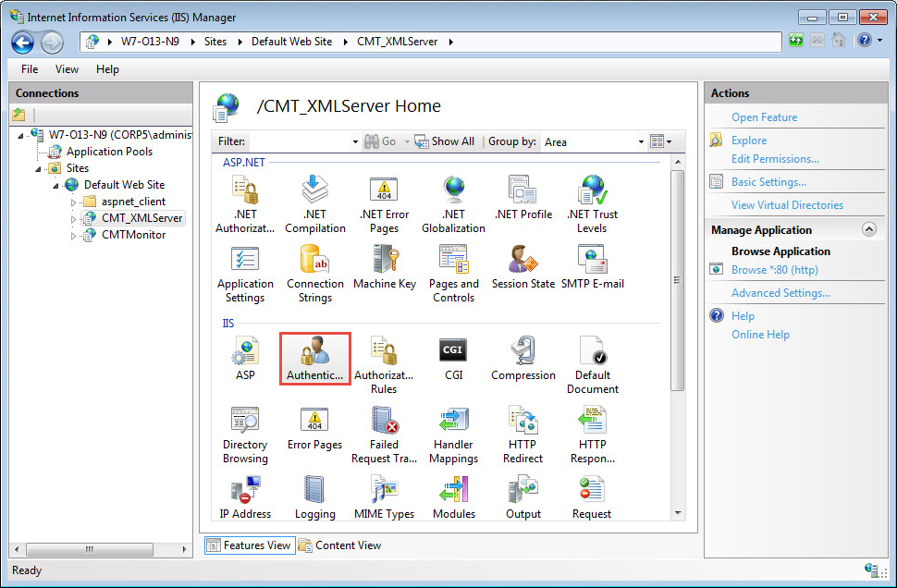Open the Default Document feature
Viewport: 897px width, 588px height.
point(592,365)
